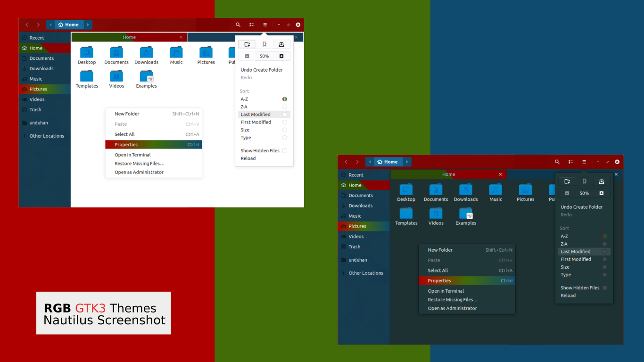Select Last Modified radio in the light popover
The height and width of the screenshot is (362, 644).
pyautogui.click(x=285, y=115)
